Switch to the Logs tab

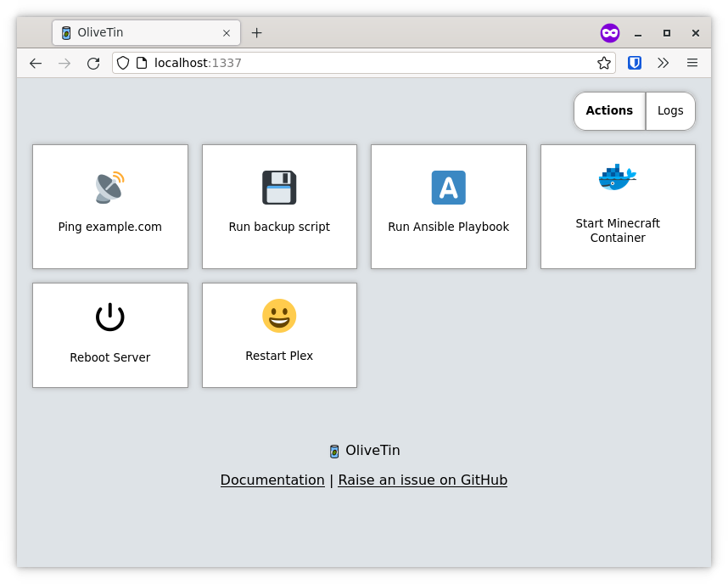tap(670, 110)
